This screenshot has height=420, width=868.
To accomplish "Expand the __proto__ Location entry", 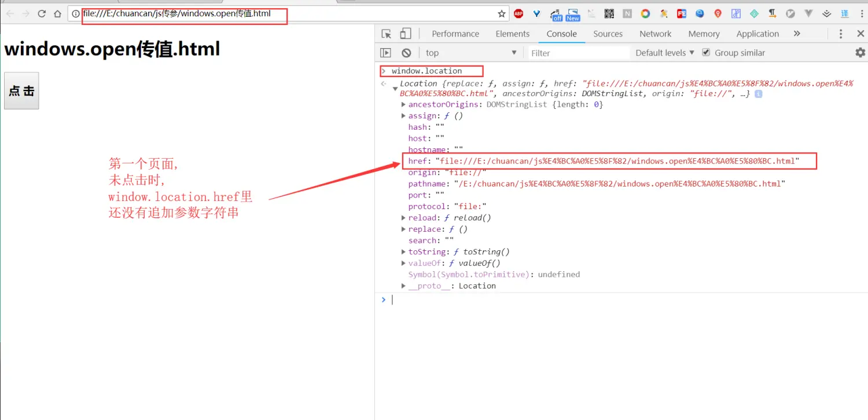I will coord(404,286).
